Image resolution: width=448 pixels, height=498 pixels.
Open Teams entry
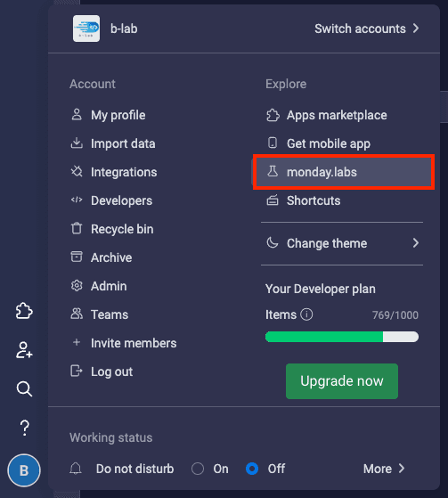(110, 314)
